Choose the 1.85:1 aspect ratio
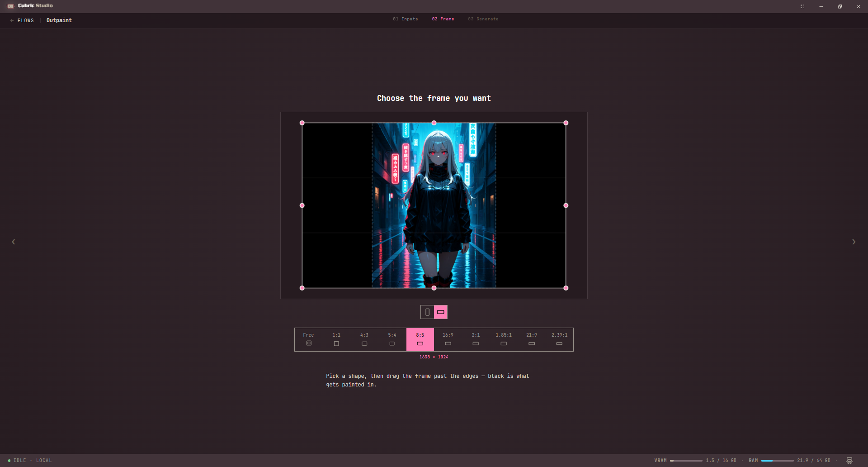This screenshot has height=467, width=868. point(504,339)
